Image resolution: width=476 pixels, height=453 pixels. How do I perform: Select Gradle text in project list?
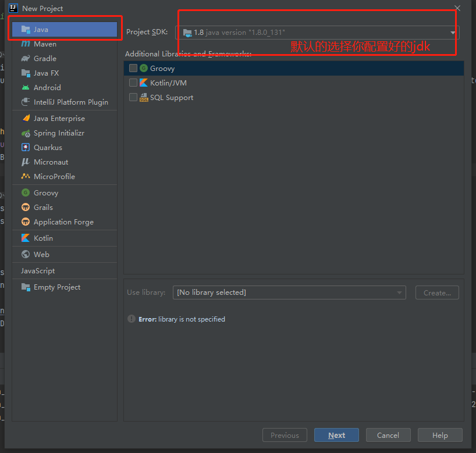45,58
